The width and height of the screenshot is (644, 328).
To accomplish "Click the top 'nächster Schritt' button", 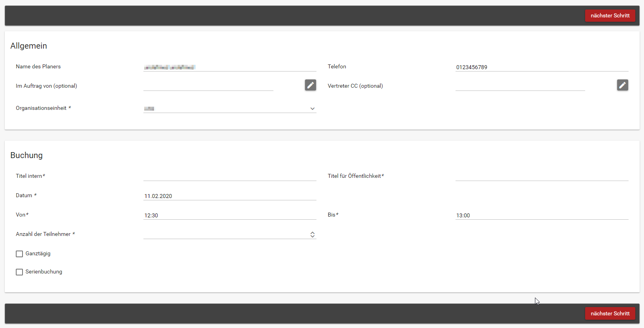I will (610, 16).
